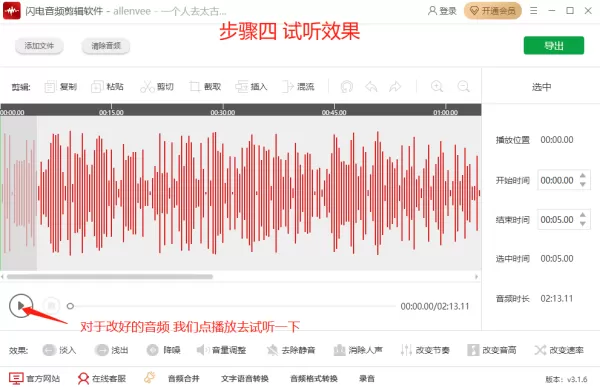This screenshot has height=387, width=600.
Task: Click the playback progress slider handle
Action: pos(70,306)
